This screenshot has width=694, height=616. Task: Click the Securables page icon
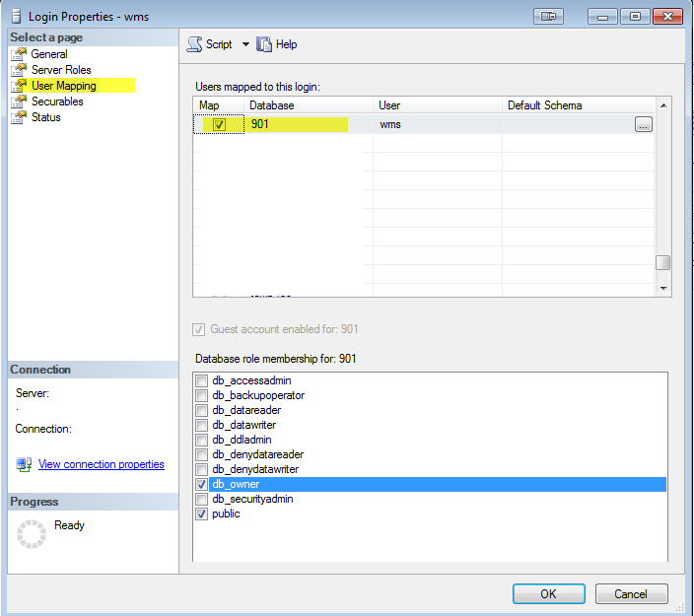18,102
